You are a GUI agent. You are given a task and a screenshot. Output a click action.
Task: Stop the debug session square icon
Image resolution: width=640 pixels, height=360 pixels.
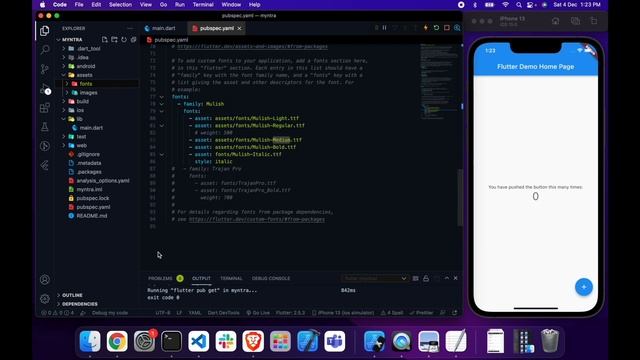pos(447,28)
